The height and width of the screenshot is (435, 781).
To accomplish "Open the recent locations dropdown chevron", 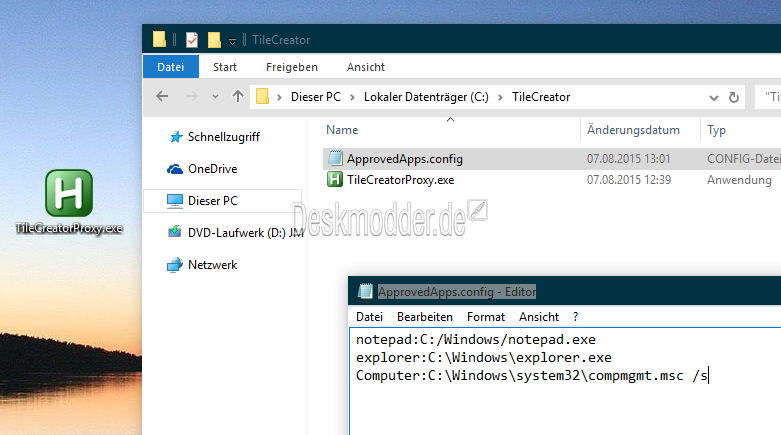I will [215, 97].
